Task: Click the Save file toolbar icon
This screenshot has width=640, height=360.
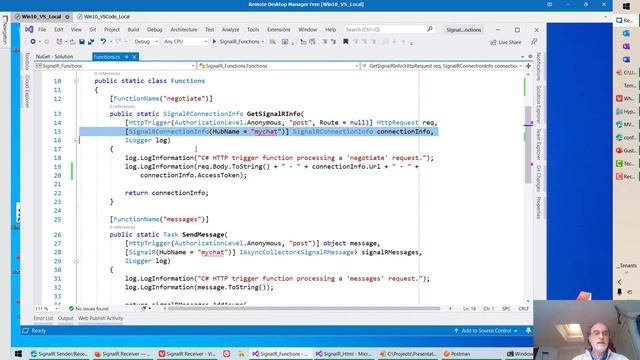Action: click(x=82, y=42)
